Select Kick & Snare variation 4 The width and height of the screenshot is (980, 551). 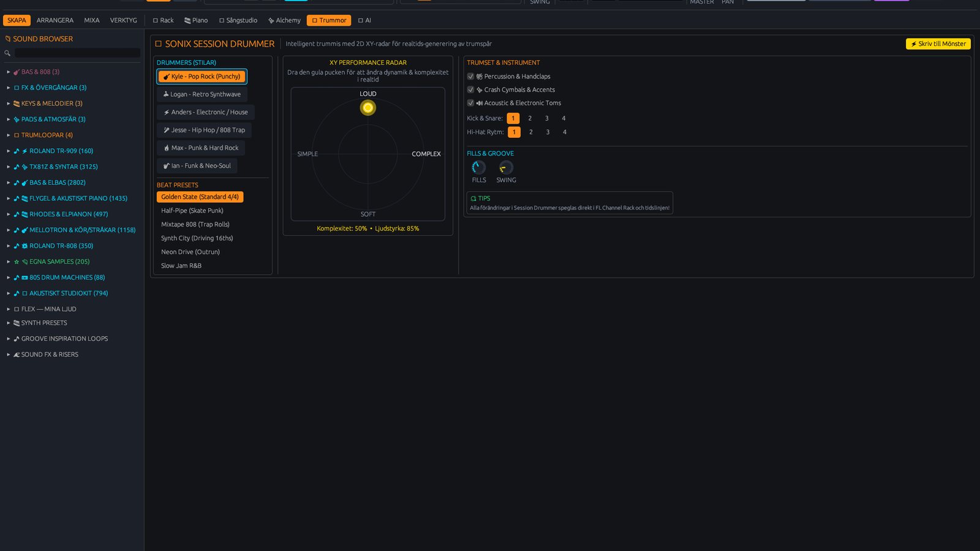point(563,118)
